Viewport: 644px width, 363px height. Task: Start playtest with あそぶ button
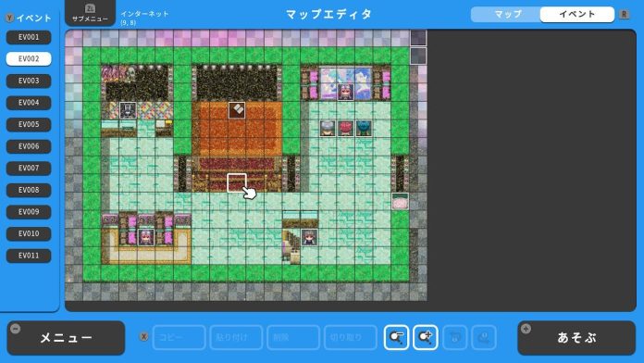click(576, 338)
